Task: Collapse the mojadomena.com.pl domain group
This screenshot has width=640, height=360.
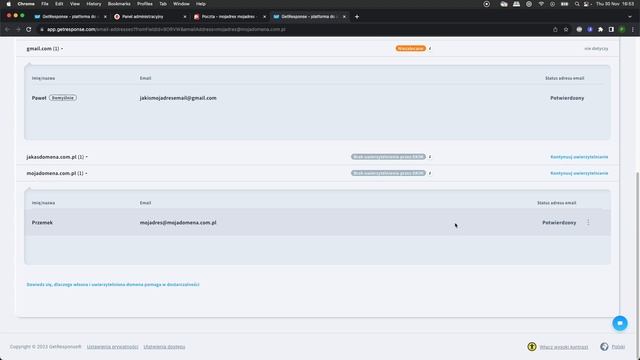Action: click(57, 173)
